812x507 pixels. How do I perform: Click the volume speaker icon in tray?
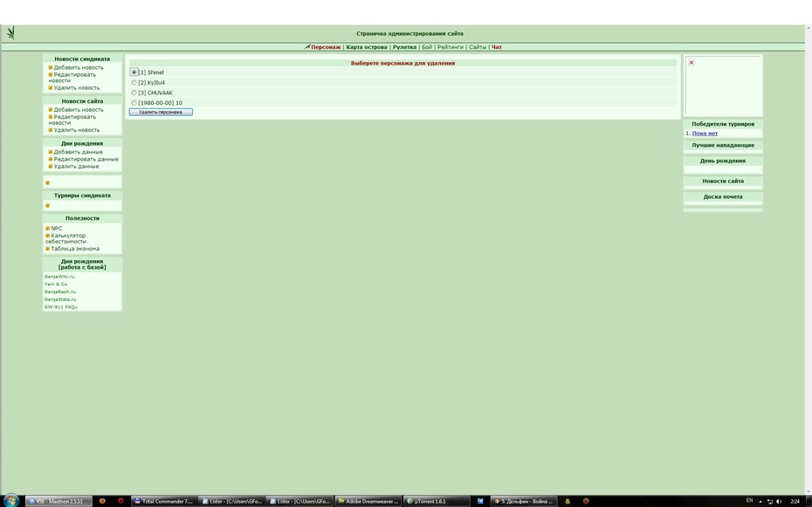tap(780, 501)
